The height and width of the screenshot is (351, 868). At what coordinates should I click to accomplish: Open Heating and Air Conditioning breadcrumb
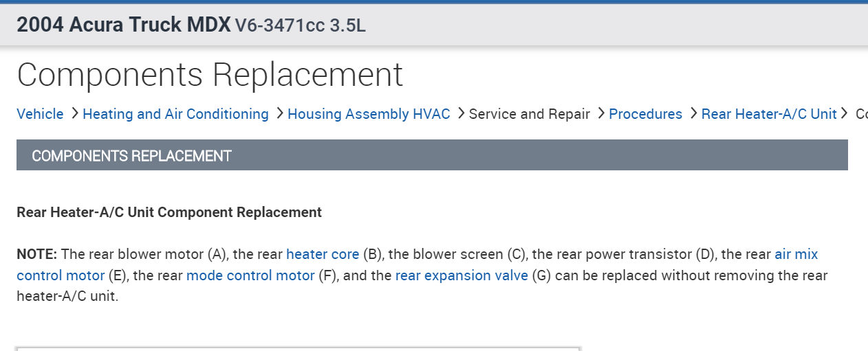click(175, 114)
